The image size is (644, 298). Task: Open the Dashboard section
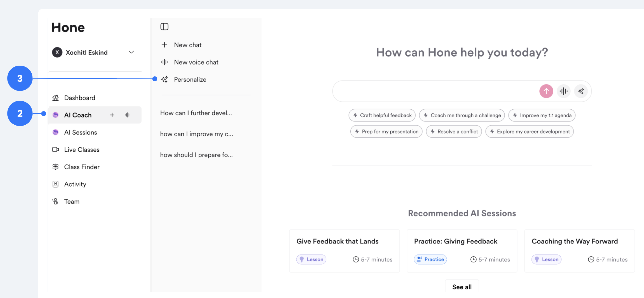[x=79, y=98]
